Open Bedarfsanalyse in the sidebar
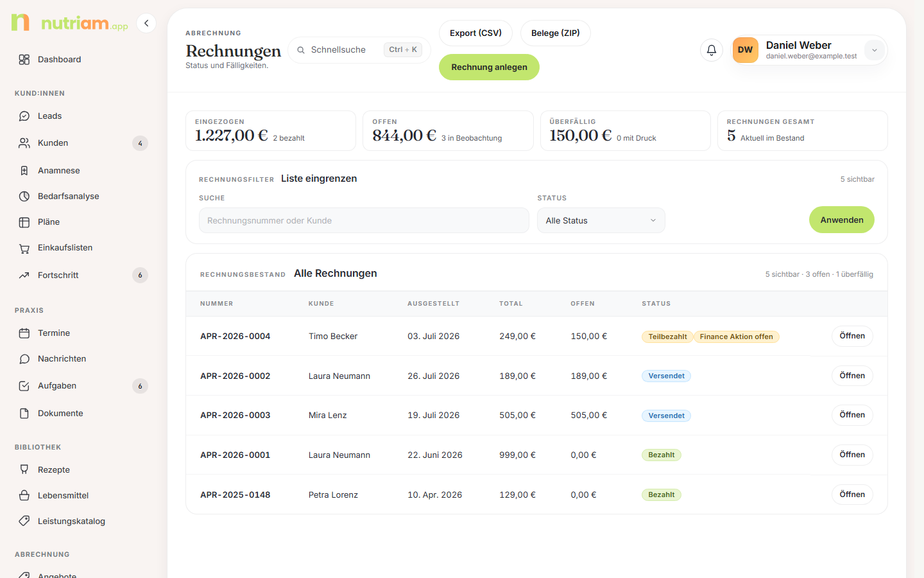The width and height of the screenshot is (924, 578). pyautogui.click(x=83, y=197)
